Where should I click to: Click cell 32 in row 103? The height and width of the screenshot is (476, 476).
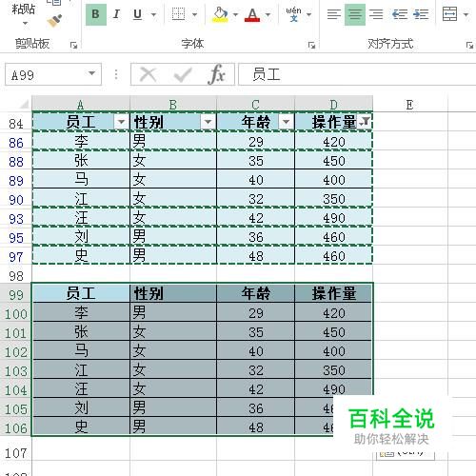click(x=256, y=369)
